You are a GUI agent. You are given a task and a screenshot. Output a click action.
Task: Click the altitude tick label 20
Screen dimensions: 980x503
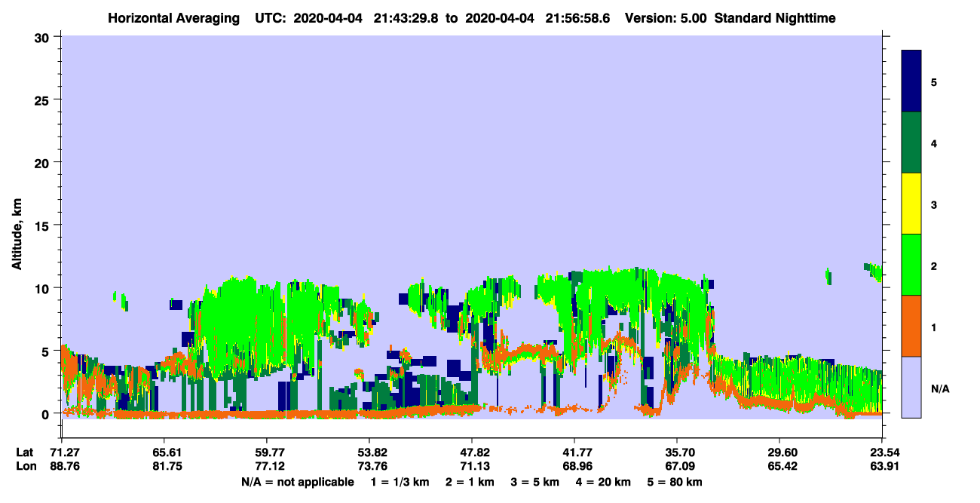[x=43, y=162]
